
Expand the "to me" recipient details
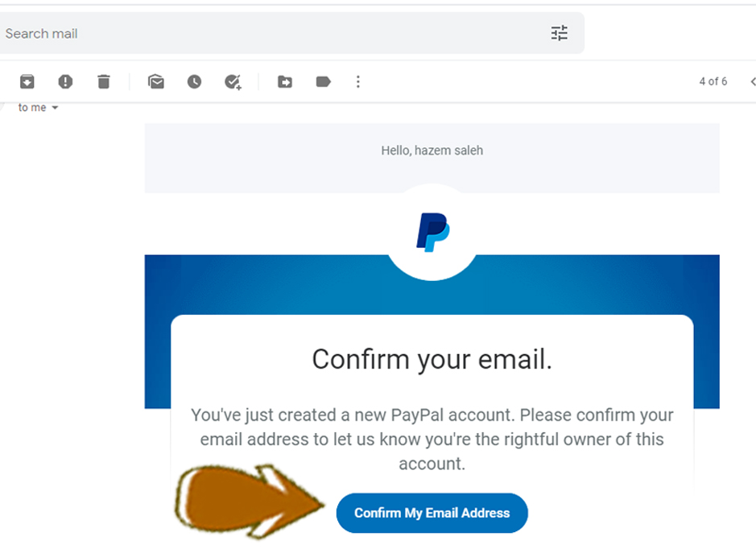(x=55, y=108)
